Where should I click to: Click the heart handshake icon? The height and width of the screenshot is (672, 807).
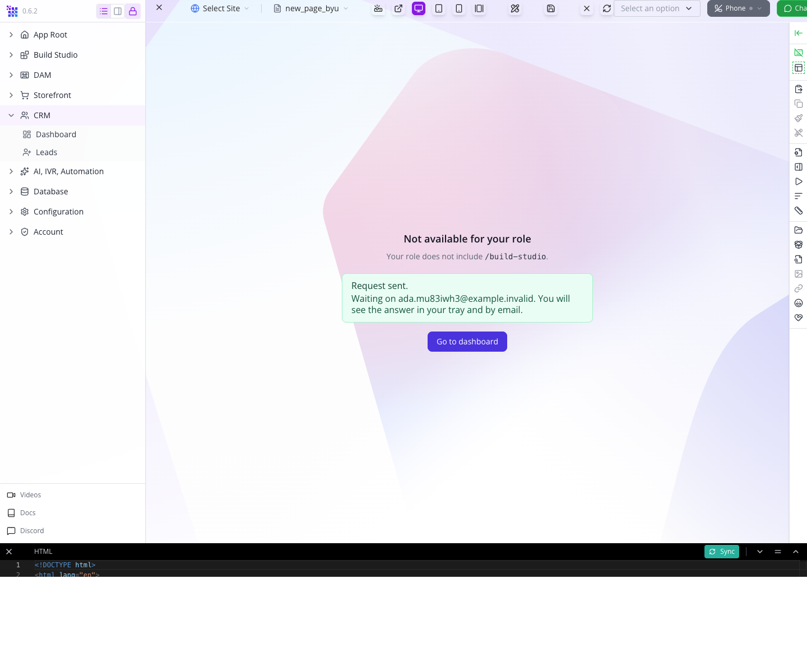pyautogui.click(x=799, y=318)
